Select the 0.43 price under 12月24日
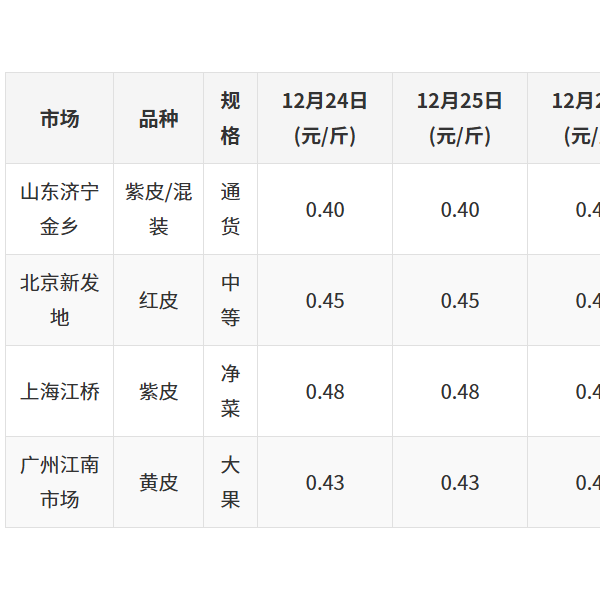This screenshot has width=600, height=600. [325, 482]
